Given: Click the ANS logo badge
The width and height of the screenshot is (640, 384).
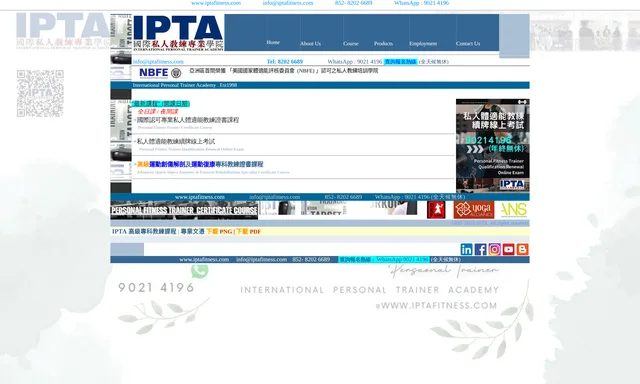Looking at the screenshot, I should click(513, 210).
